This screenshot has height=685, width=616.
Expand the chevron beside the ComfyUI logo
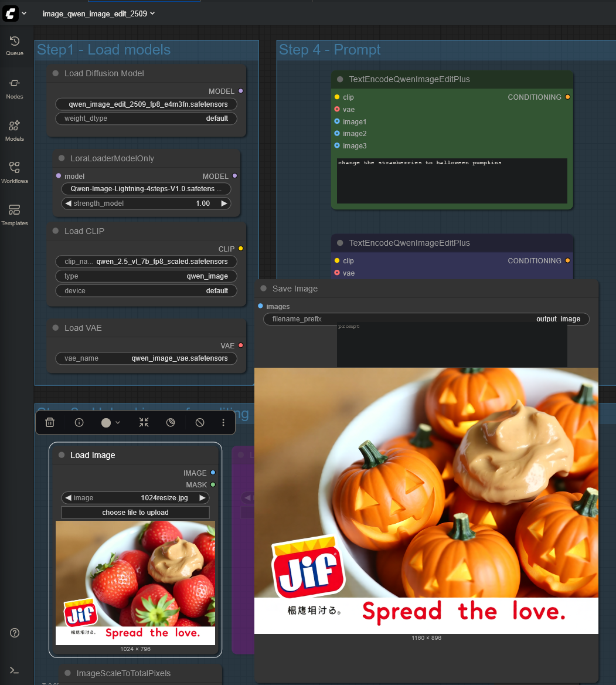click(24, 13)
